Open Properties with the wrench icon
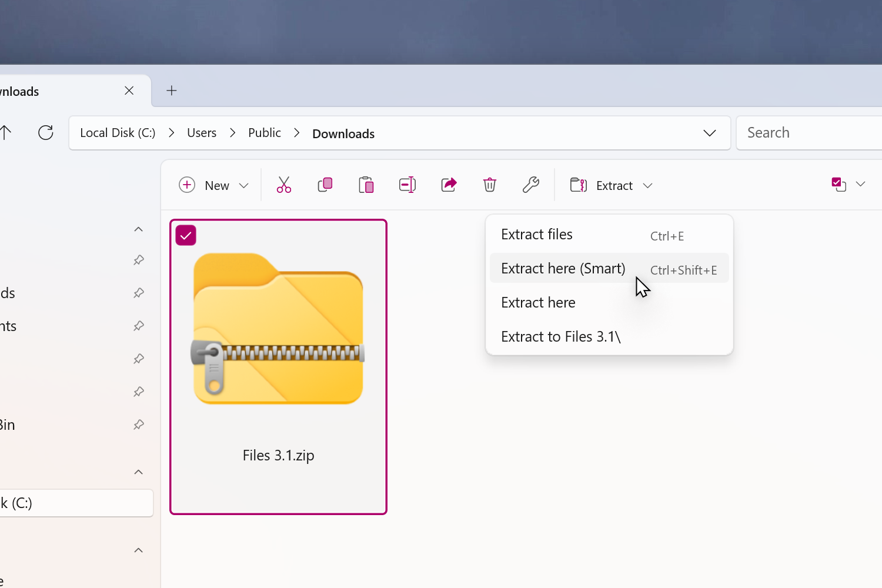The width and height of the screenshot is (882, 588). 531,185
